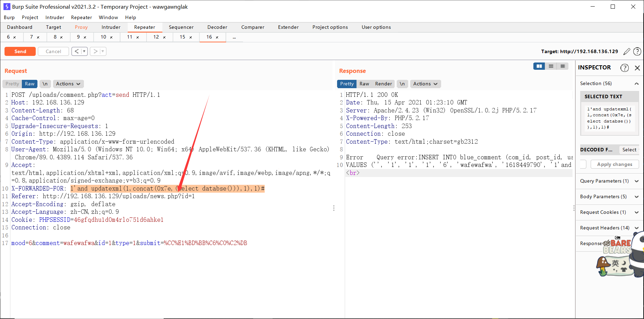The height and width of the screenshot is (319, 644).
Task: Select Repeater request tab 15
Action: pyautogui.click(x=182, y=37)
